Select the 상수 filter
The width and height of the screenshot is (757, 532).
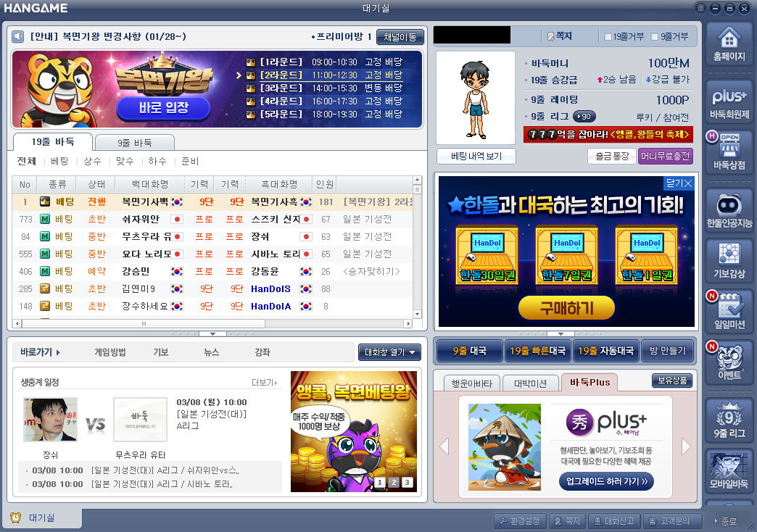pos(92,161)
